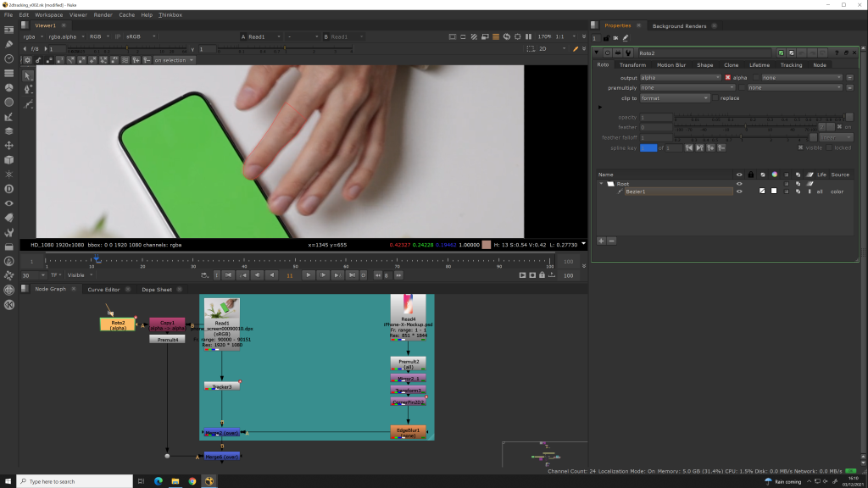Open the 3D nodes cube icon menu
The height and width of the screenshot is (488, 868).
pyautogui.click(x=8, y=160)
